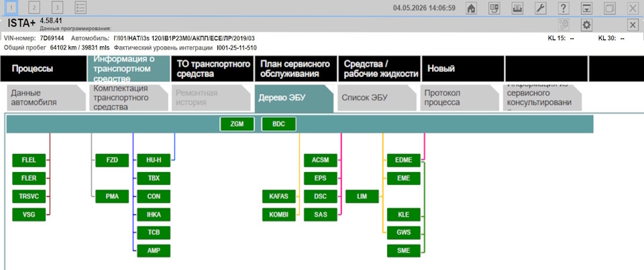Image resolution: width=644 pixels, height=270 pixels.
Task: Click the greyed document-copy icon beside the gear
Action: [563, 25]
